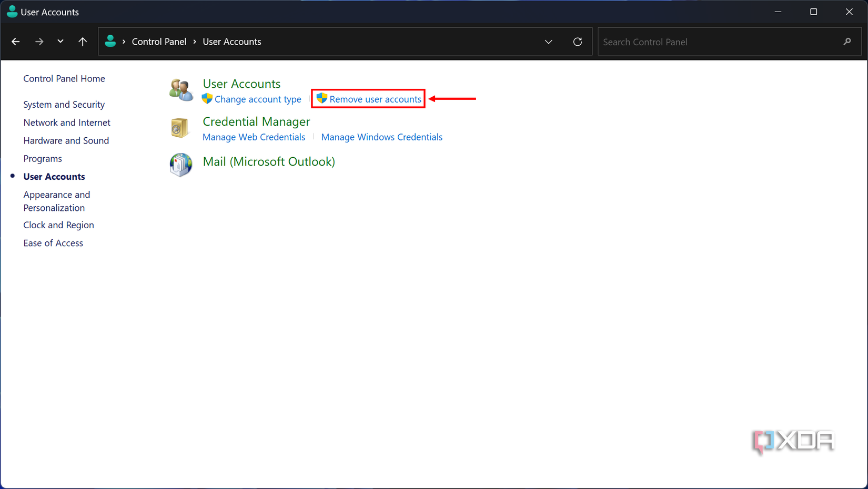Open Remove user accounts
This screenshot has height=489, width=868.
[374, 98]
